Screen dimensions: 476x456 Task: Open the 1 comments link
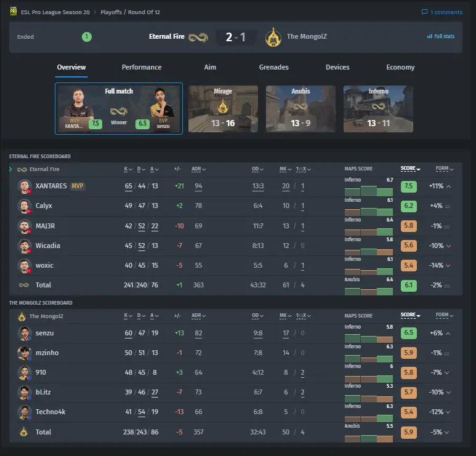tap(442, 12)
